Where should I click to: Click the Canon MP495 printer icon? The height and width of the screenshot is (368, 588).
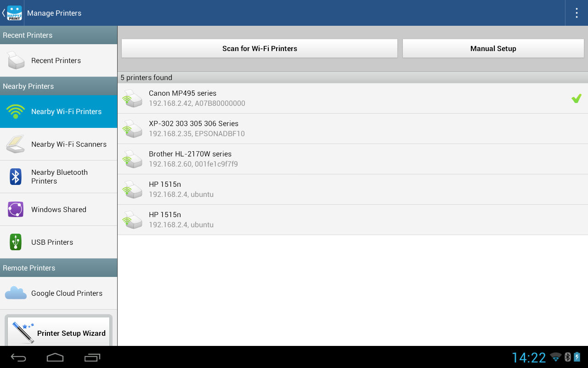point(132,98)
